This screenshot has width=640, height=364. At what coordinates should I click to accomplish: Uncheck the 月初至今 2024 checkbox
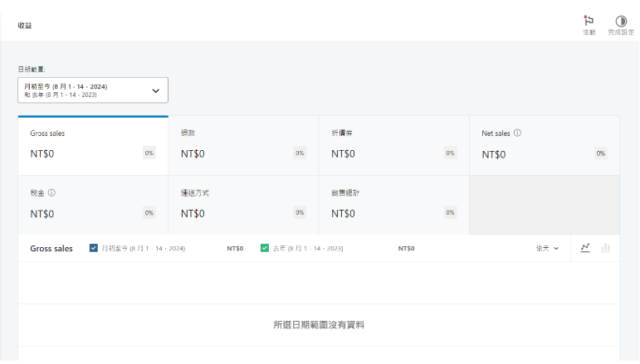click(94, 248)
